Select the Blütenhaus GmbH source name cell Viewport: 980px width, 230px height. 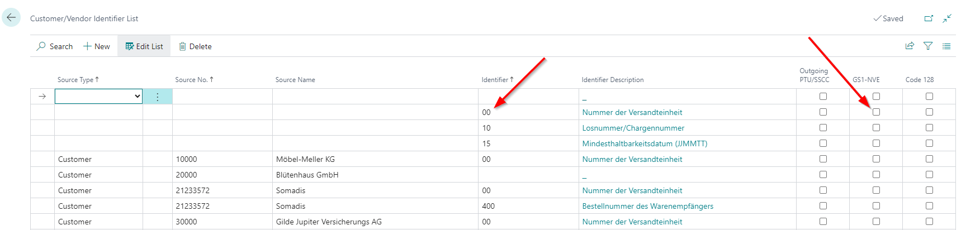tap(307, 175)
